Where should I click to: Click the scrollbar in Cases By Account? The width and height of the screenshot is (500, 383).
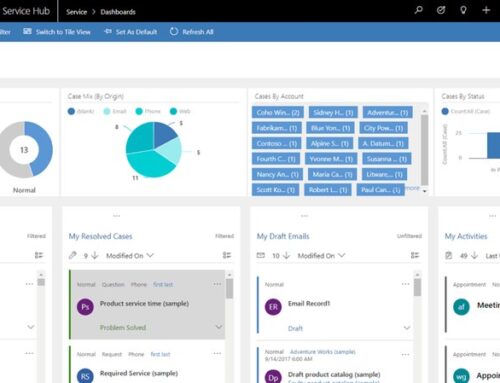pyautogui.click(x=424, y=149)
